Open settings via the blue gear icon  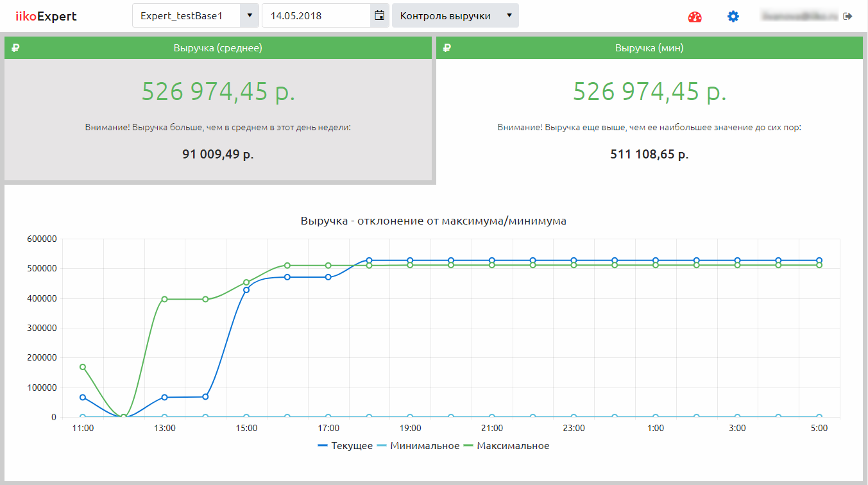pyautogui.click(x=733, y=17)
